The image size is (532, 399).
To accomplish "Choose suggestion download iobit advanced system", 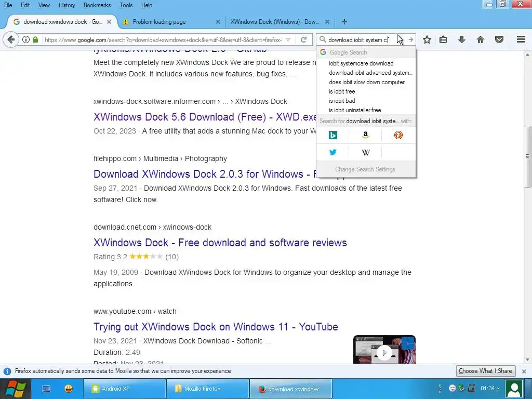I will tap(366, 73).
